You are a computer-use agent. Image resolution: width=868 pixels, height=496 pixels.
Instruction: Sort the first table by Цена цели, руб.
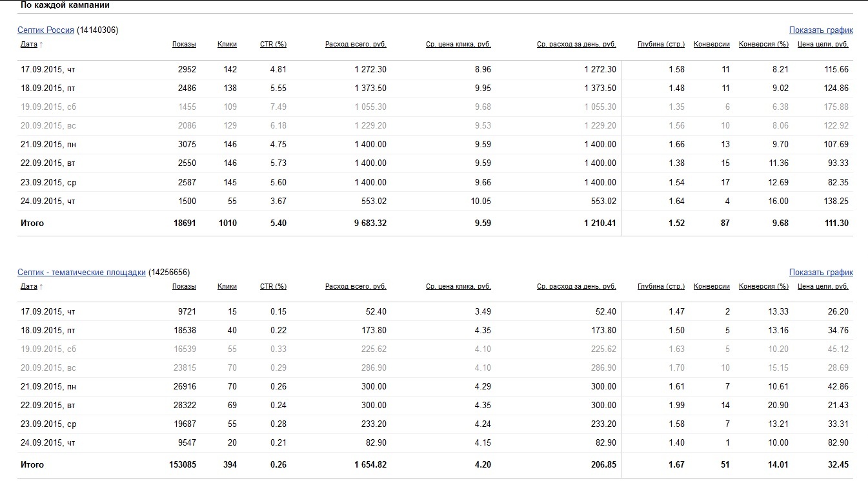click(823, 45)
